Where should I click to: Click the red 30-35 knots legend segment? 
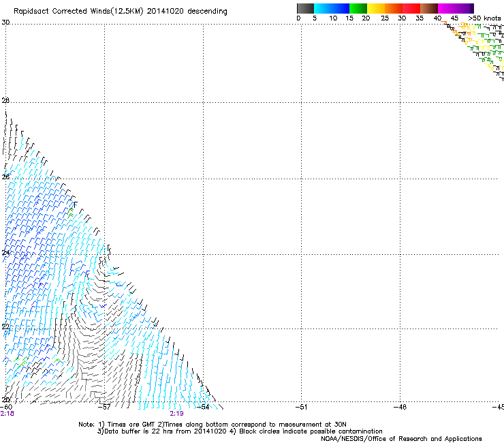point(411,8)
